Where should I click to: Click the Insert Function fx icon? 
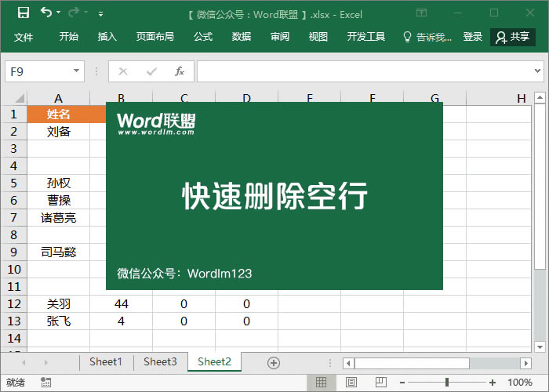pyautogui.click(x=179, y=71)
